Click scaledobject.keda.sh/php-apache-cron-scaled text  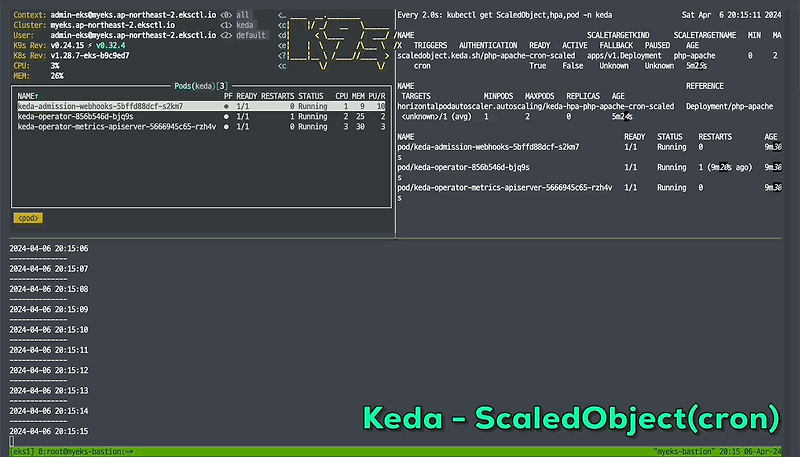tap(486, 56)
